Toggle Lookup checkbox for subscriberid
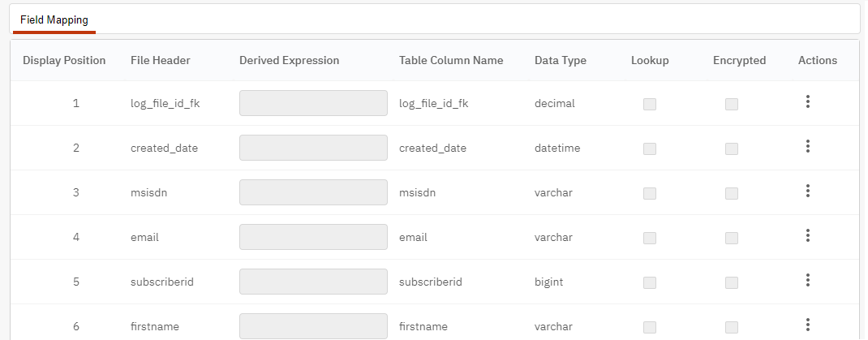The image size is (868, 340). point(650,282)
